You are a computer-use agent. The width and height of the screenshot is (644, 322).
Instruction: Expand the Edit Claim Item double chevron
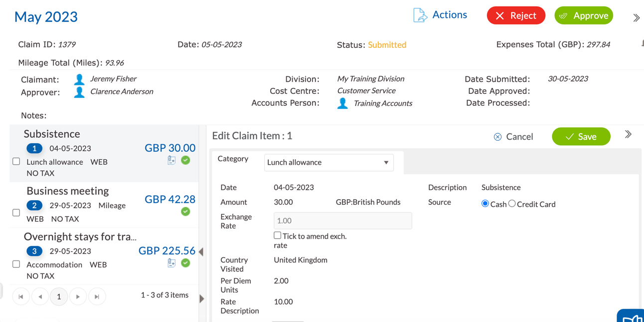628,134
